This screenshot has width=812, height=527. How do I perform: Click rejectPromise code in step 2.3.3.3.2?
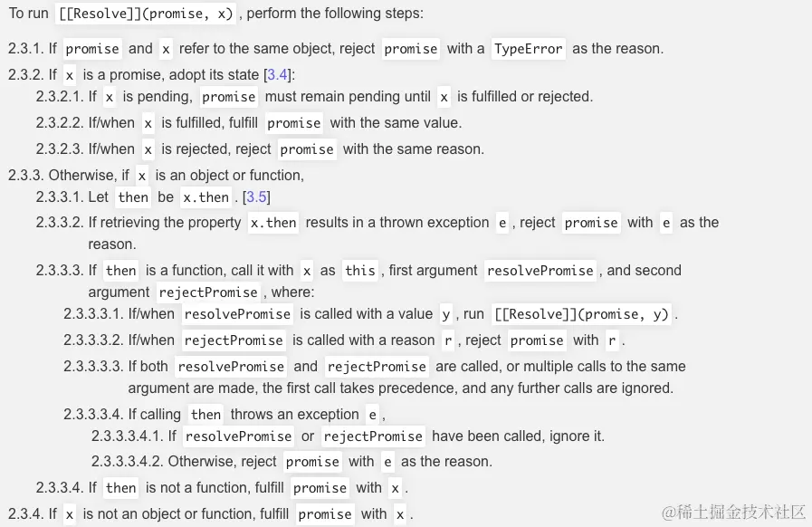(x=234, y=340)
